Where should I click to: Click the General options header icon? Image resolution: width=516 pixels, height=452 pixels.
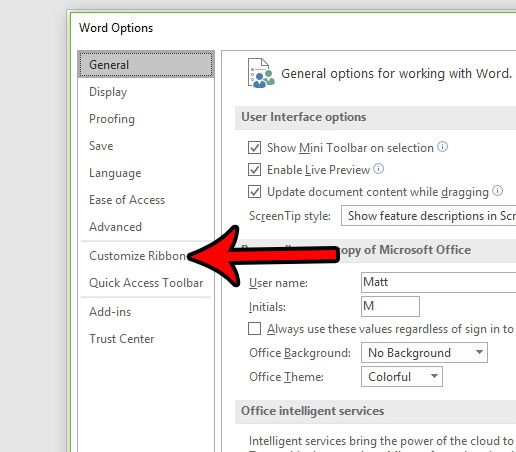click(261, 73)
